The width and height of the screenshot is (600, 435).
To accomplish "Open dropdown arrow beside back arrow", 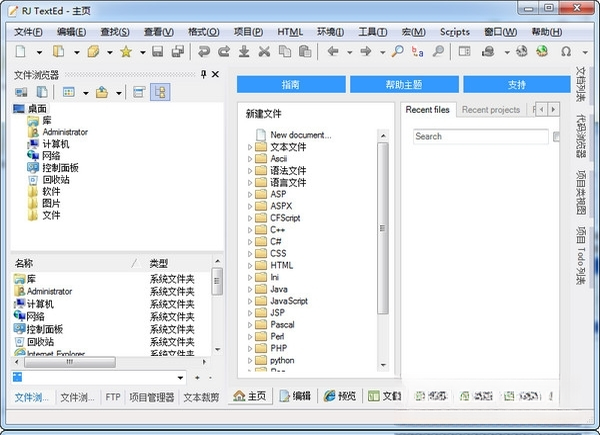I will pyautogui.click(x=349, y=52).
